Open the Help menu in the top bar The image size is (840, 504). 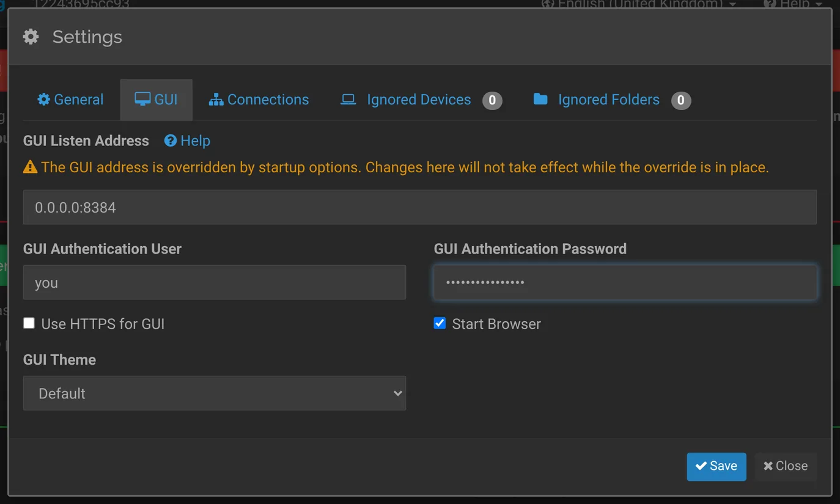coord(794,4)
